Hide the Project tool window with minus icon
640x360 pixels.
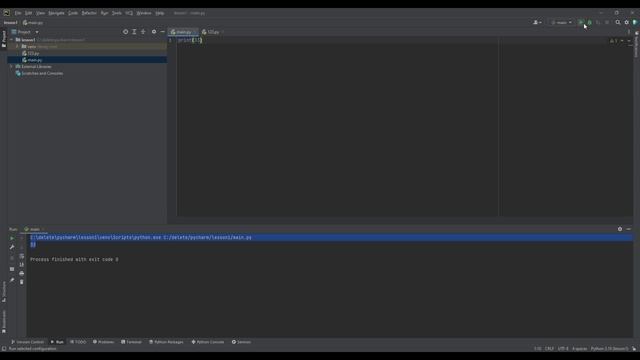tap(162, 32)
